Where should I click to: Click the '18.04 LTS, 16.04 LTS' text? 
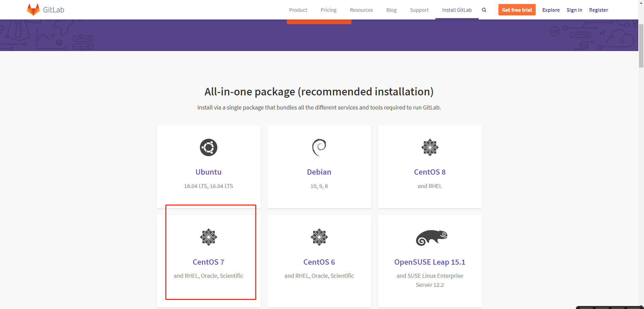[208, 186]
